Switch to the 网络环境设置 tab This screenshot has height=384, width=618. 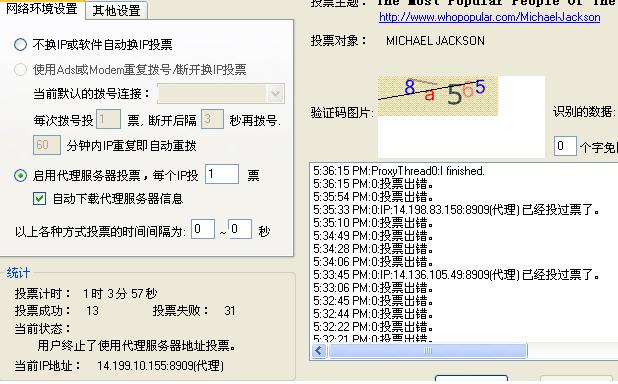42,9
